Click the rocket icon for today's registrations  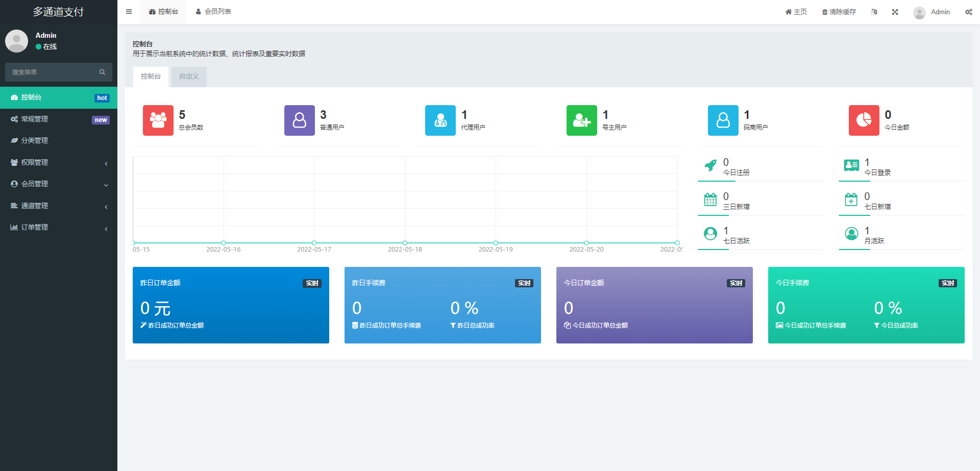pyautogui.click(x=710, y=165)
